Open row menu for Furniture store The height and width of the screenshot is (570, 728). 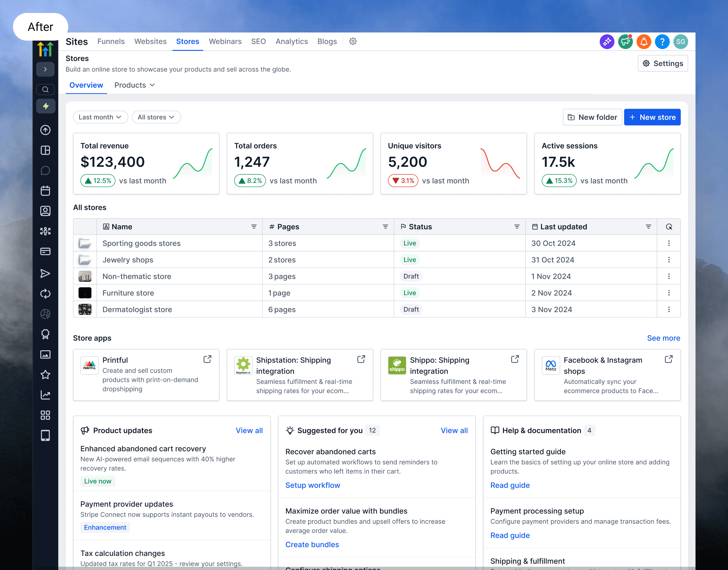coord(669,293)
